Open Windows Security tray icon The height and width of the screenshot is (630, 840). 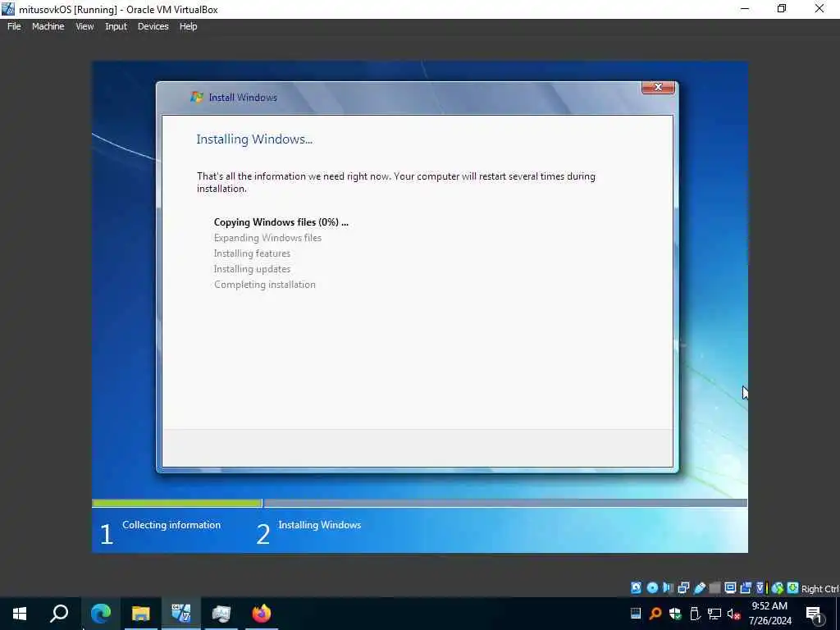675,614
